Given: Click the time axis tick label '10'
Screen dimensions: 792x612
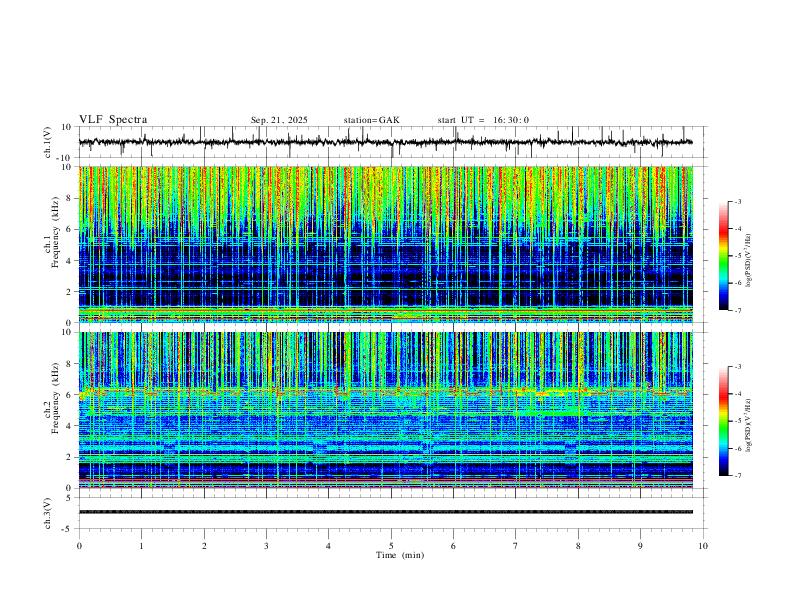Looking at the screenshot, I should pos(703,546).
